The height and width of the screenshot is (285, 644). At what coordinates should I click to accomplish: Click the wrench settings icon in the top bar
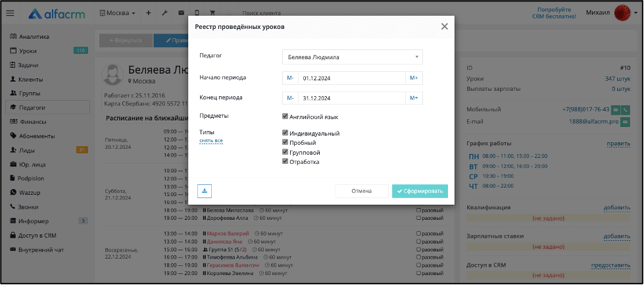(x=164, y=13)
